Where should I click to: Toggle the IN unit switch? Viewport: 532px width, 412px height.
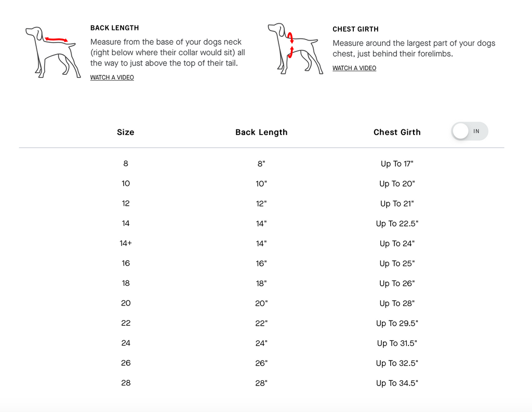[470, 131]
